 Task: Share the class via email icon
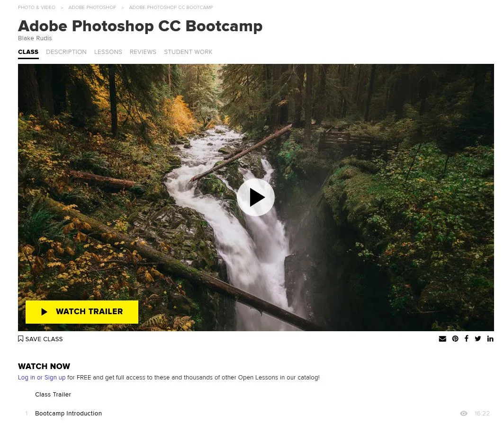click(442, 338)
